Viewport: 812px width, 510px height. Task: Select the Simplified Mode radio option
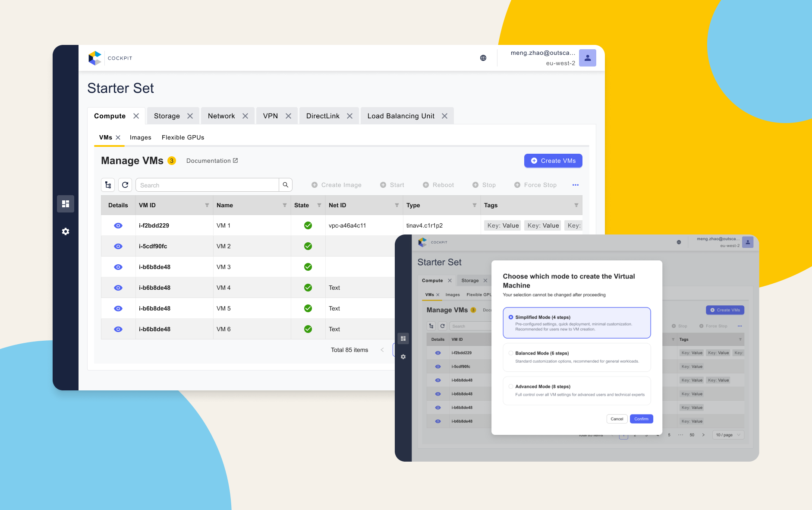click(x=511, y=317)
